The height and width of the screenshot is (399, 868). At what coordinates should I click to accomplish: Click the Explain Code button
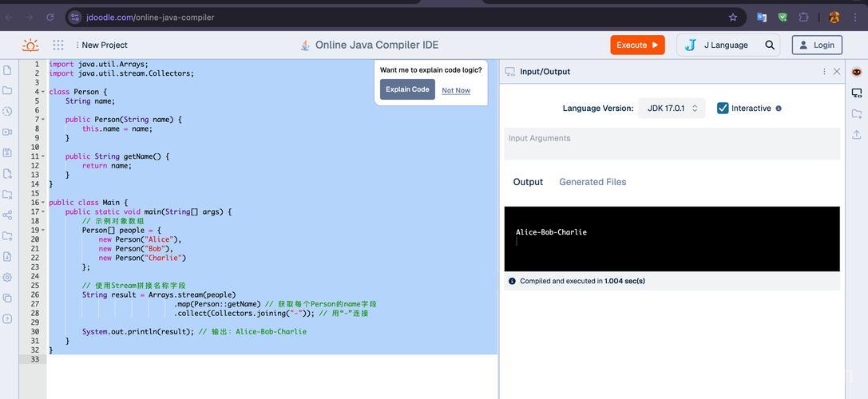(407, 89)
